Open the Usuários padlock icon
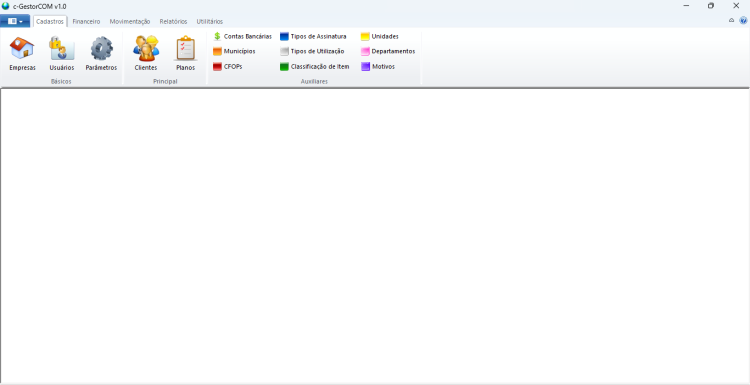 (x=62, y=48)
